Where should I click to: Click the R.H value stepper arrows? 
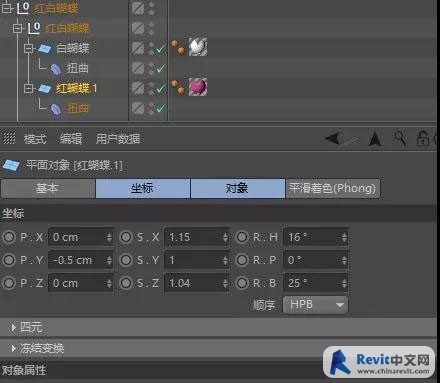[344, 237]
